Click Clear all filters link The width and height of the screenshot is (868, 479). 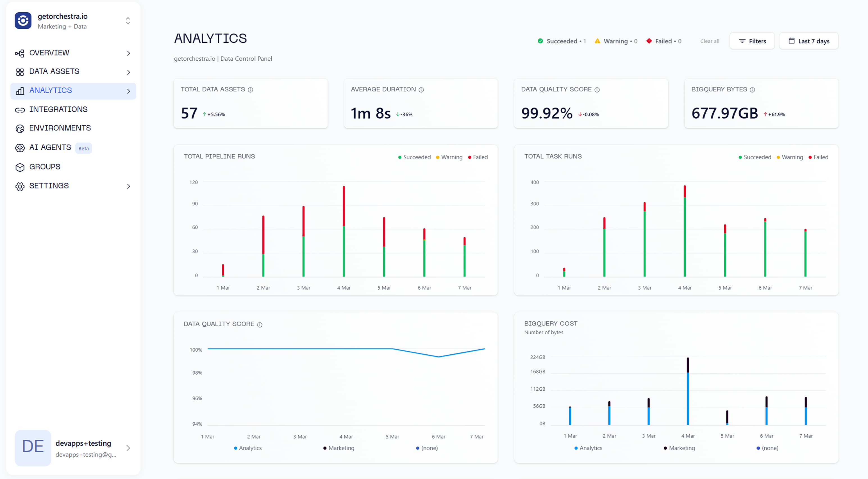pos(709,41)
